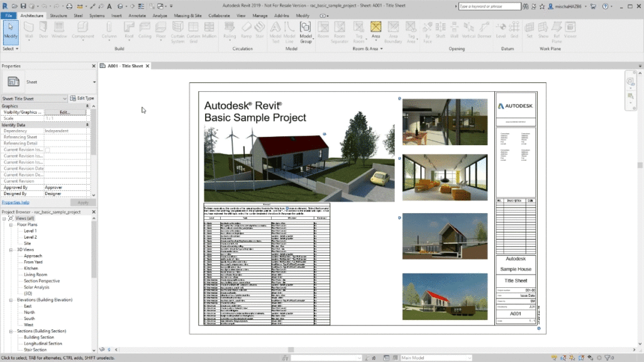Select the Area tool
The height and width of the screenshot is (362, 644).
pos(375,30)
